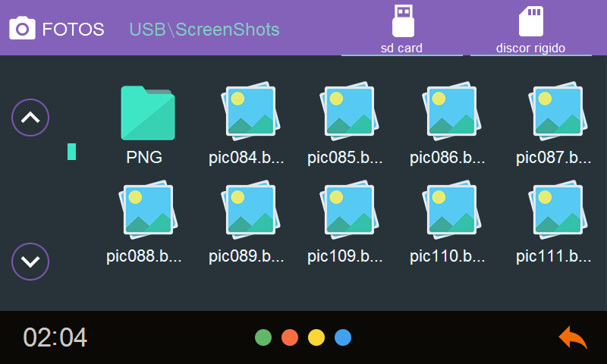Screen dimensions: 607x364
Task: Open the pic109 image file
Action: (349, 210)
